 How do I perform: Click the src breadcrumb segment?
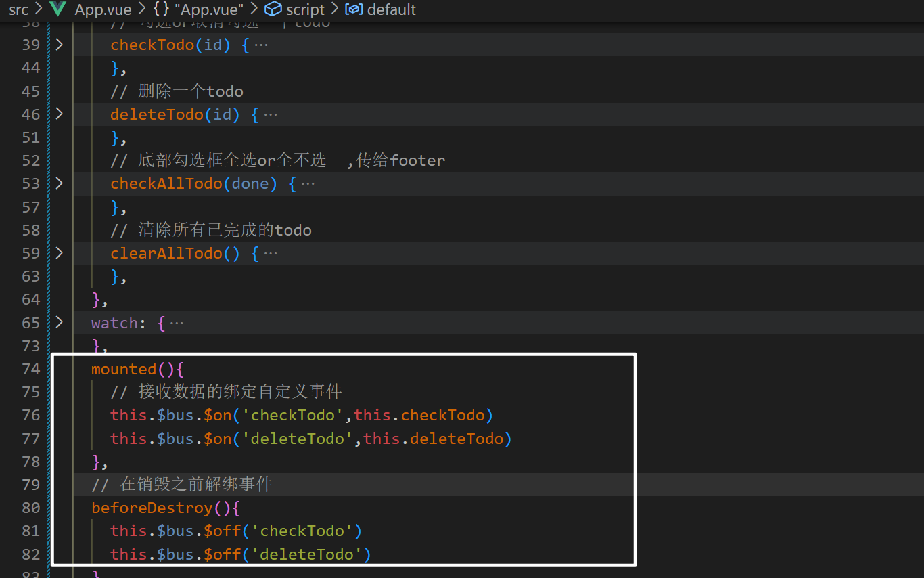click(x=19, y=10)
